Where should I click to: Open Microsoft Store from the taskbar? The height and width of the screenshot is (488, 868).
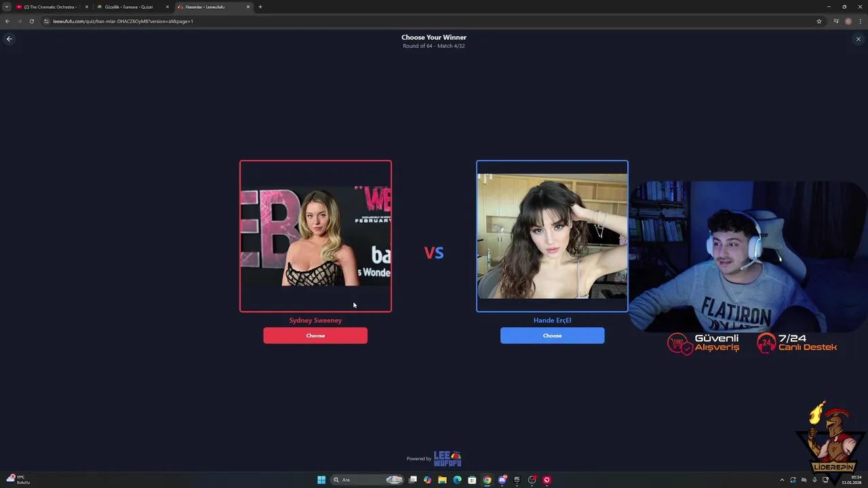(x=472, y=480)
